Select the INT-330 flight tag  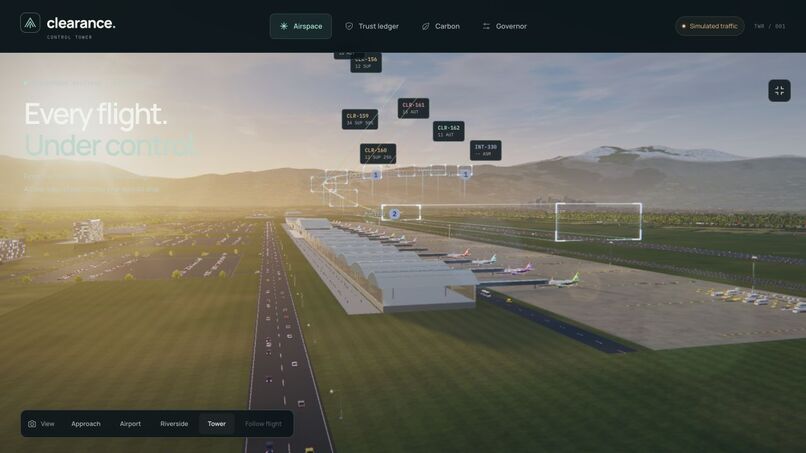(486, 150)
